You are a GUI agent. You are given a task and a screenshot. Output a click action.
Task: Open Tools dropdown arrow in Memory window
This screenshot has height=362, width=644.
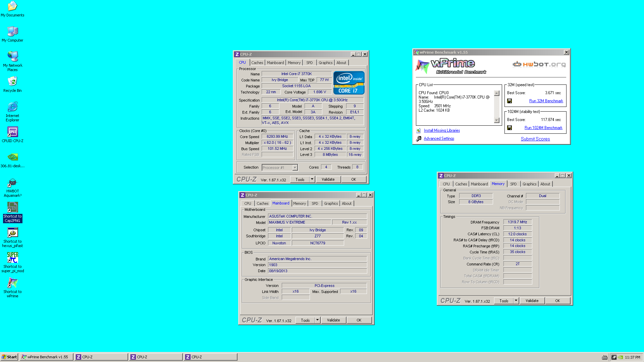pos(516,301)
